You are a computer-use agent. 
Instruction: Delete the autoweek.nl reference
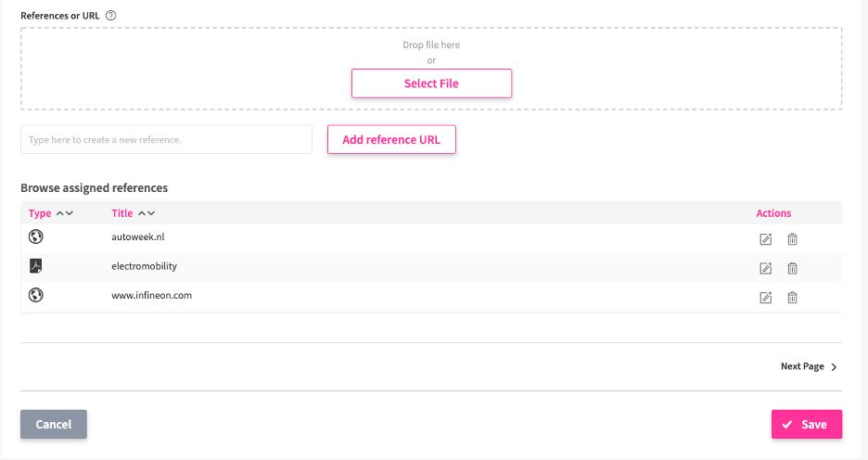pos(793,239)
